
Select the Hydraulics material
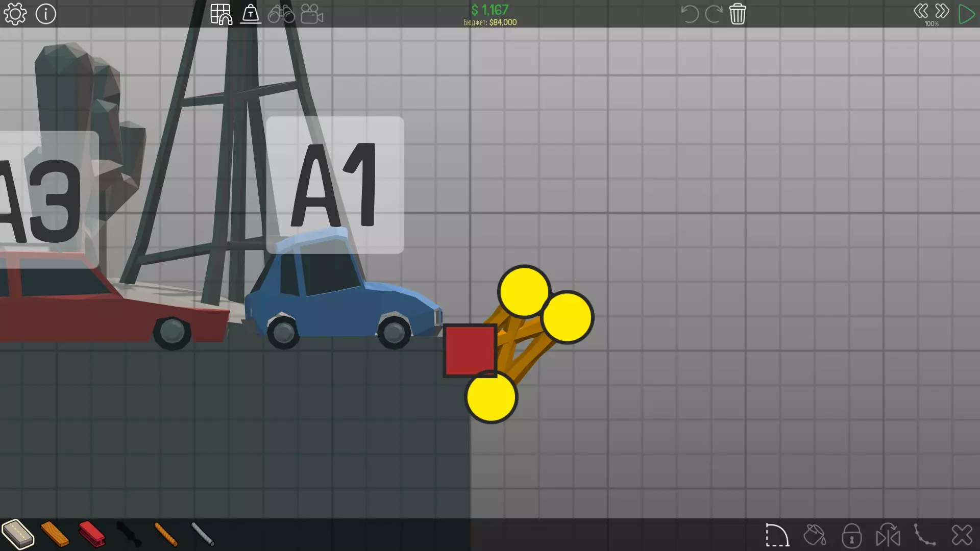pos(129,534)
